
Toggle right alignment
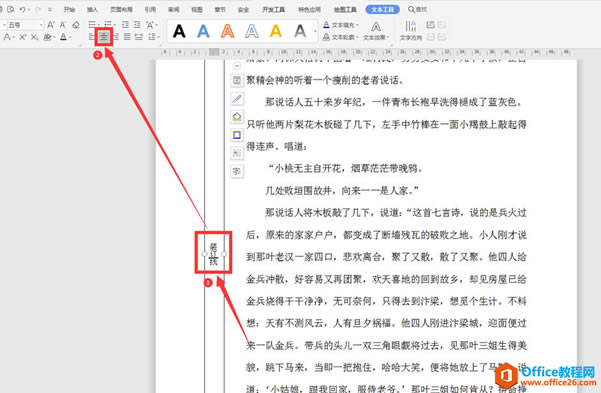pos(116,37)
